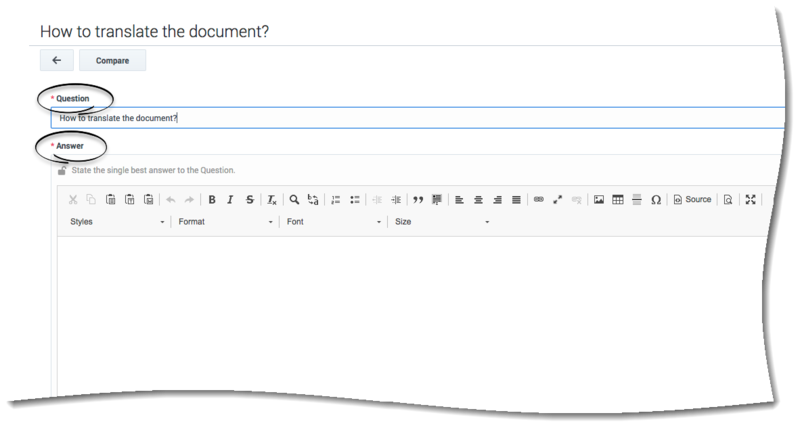The height and width of the screenshot is (428, 800).
Task: Click the Question input field
Action: (x=417, y=118)
